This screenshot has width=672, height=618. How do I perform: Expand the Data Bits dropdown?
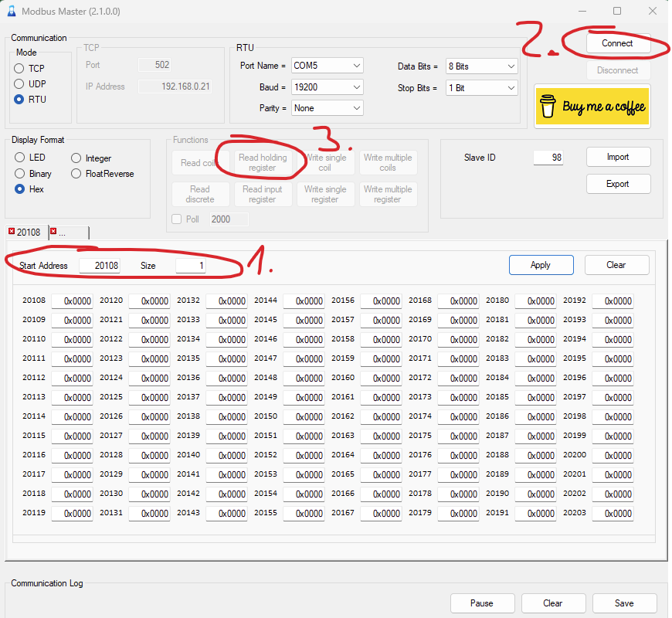click(x=481, y=66)
